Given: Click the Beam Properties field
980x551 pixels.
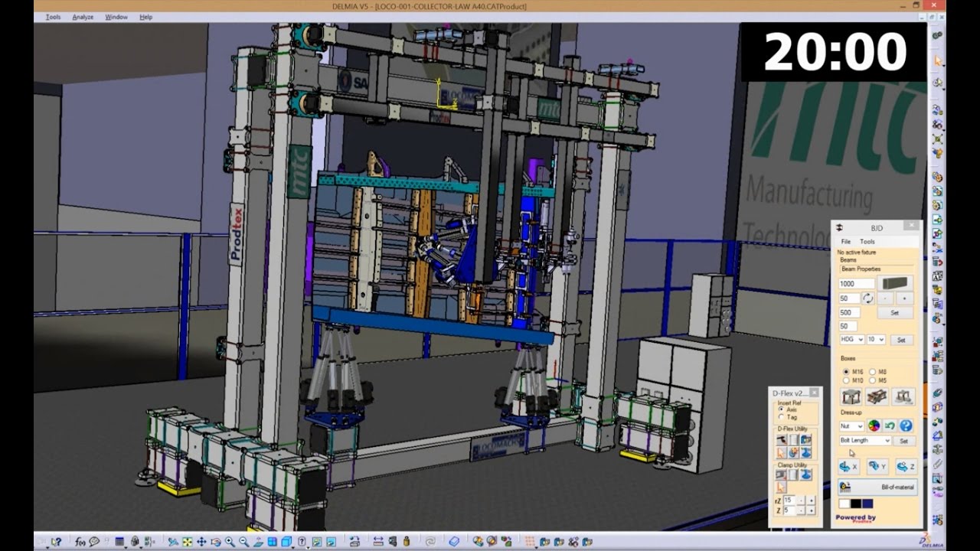Looking at the screenshot, I should point(877,269).
